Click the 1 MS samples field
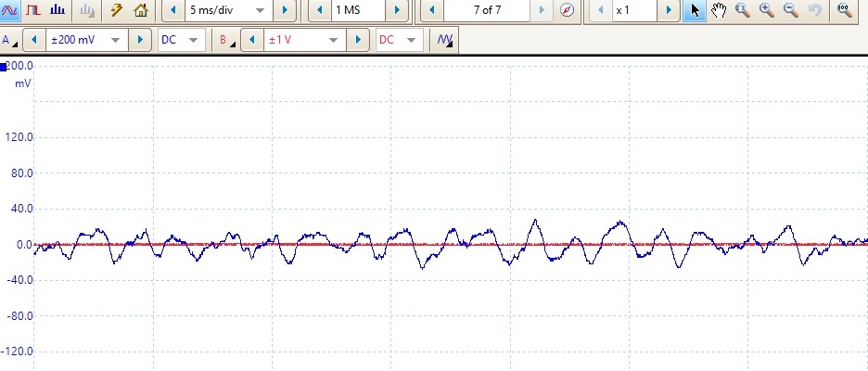 click(x=358, y=10)
